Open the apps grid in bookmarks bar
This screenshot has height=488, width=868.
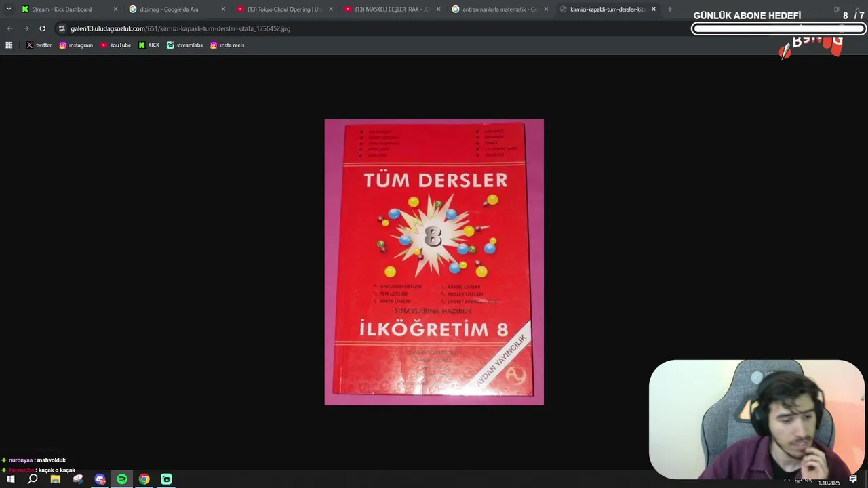tap(9, 45)
